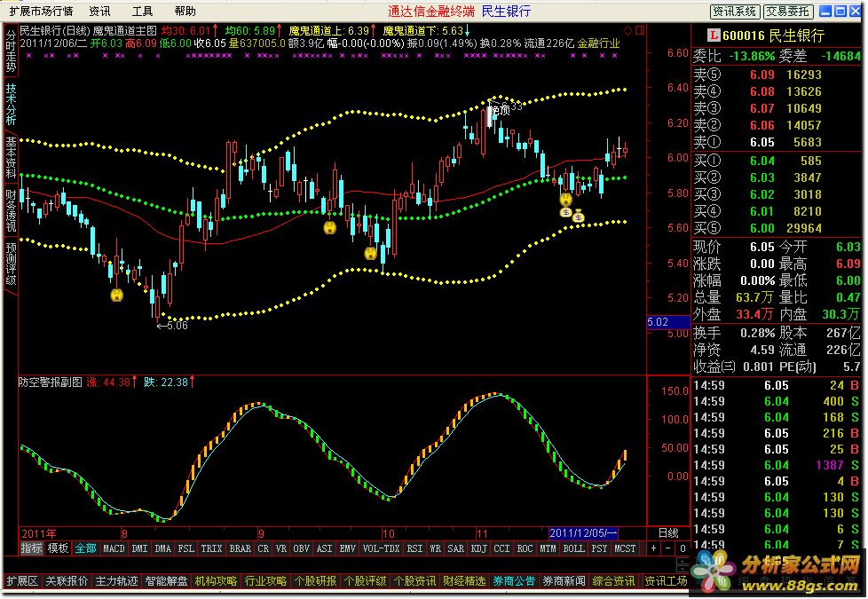The height and width of the screenshot is (599, 868).
Task: Click the 交易委托 button
Action: tap(788, 11)
